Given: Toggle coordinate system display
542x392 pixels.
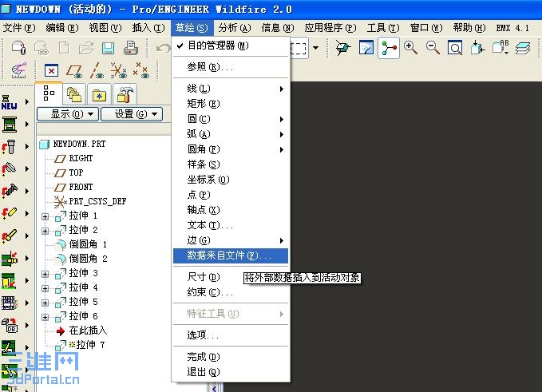Looking at the screenshot, I should point(119,70).
